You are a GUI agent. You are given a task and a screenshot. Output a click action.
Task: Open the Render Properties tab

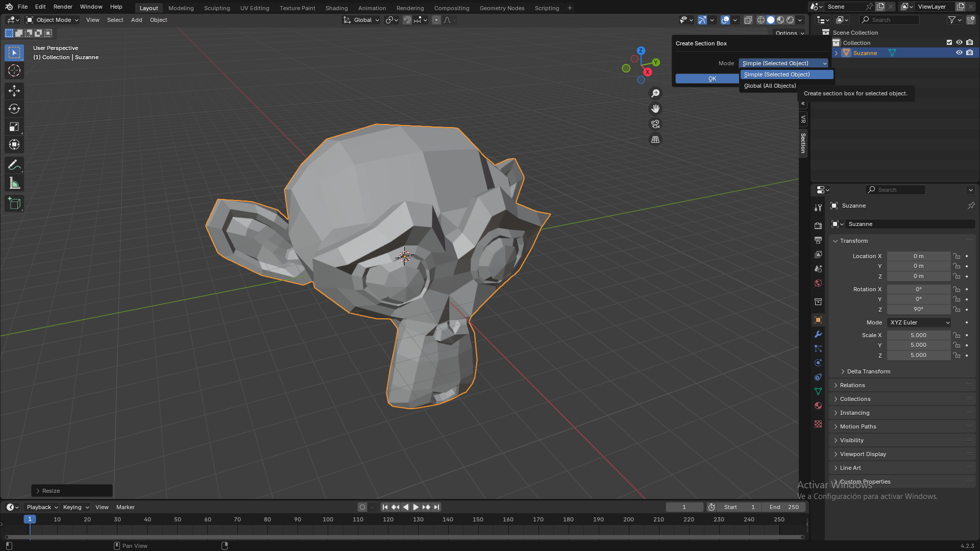[818, 224]
